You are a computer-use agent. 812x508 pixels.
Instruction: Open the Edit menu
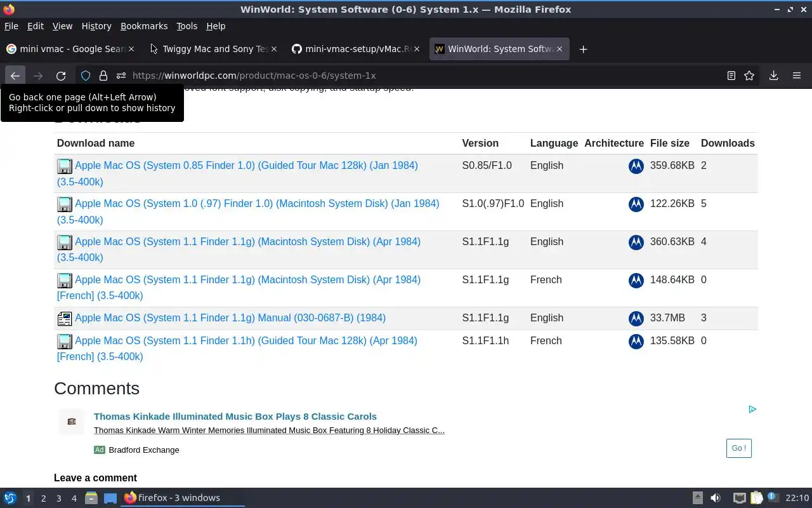tap(36, 26)
